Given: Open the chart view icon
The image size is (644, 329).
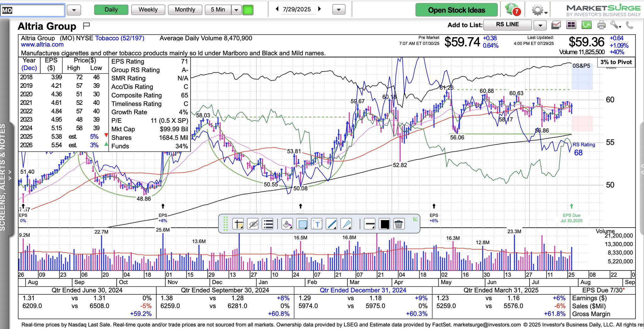Looking at the screenshot, I should [x=556, y=25].
